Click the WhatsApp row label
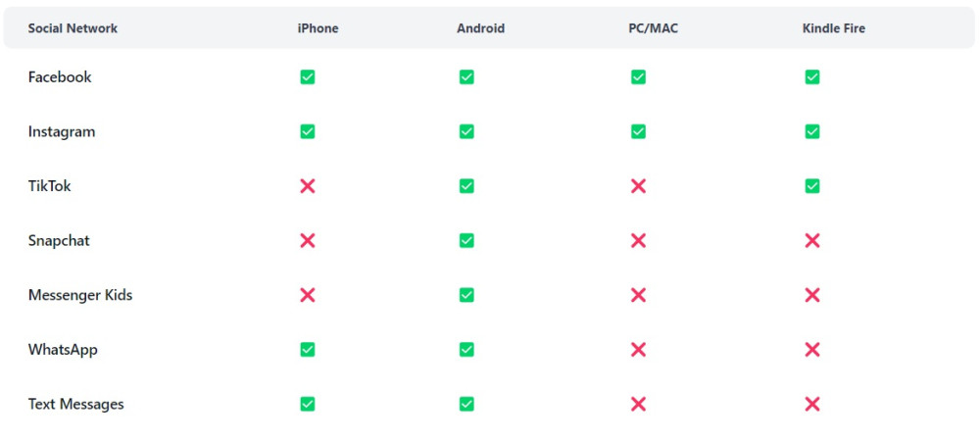Screen dimensions: 980x441 point(63,350)
